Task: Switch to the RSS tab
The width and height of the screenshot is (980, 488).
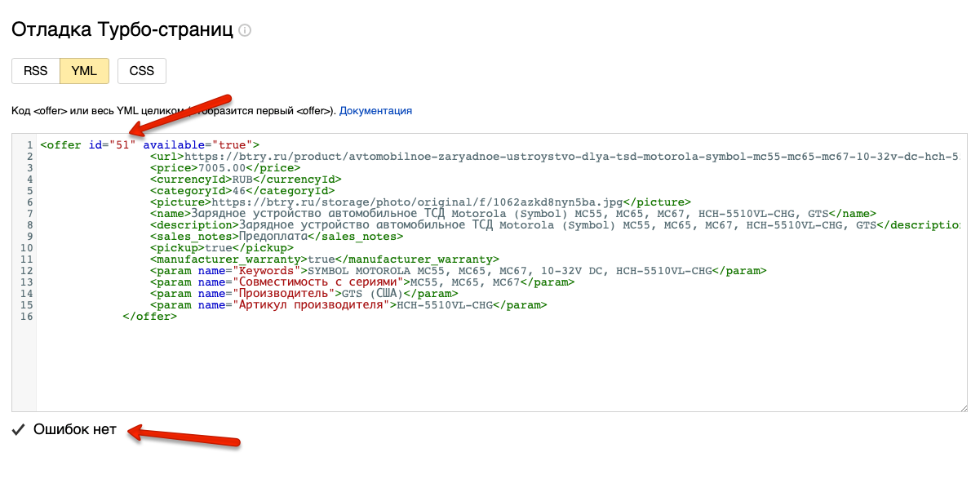Action: tap(36, 71)
